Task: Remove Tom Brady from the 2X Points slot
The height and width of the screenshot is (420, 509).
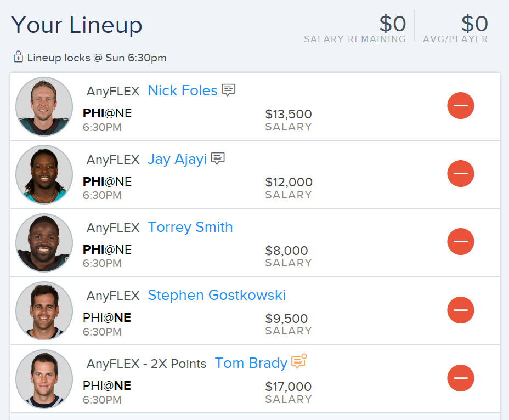Action: (460, 378)
